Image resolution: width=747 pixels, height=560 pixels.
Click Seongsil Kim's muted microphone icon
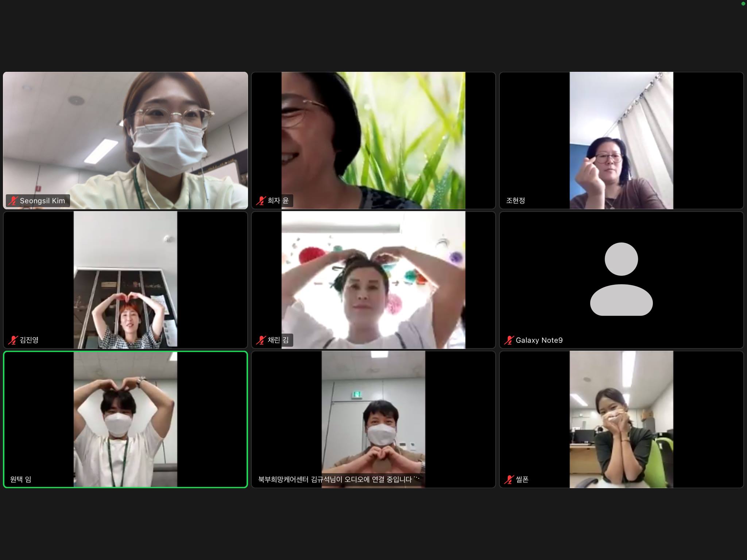pyautogui.click(x=13, y=201)
